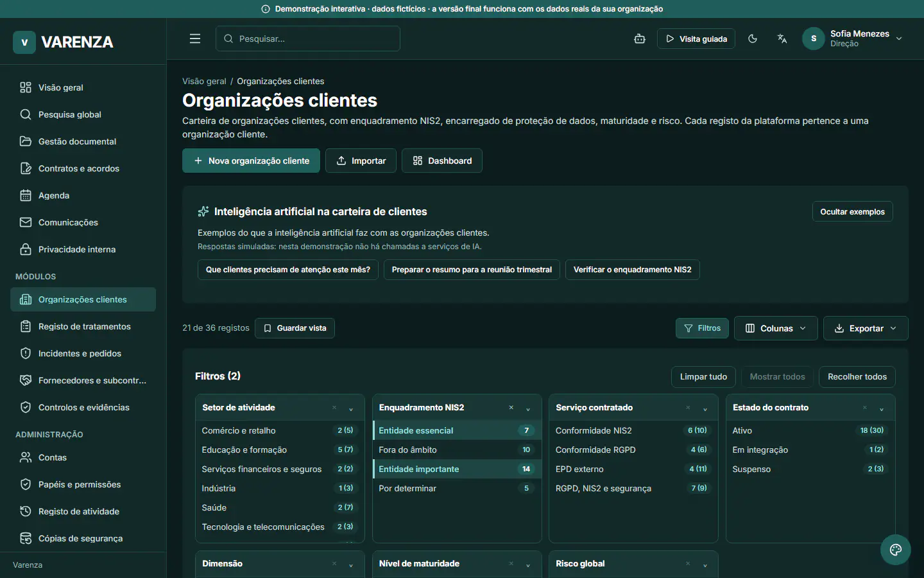Toggle the sidebar with the hamburger icon

coord(195,39)
